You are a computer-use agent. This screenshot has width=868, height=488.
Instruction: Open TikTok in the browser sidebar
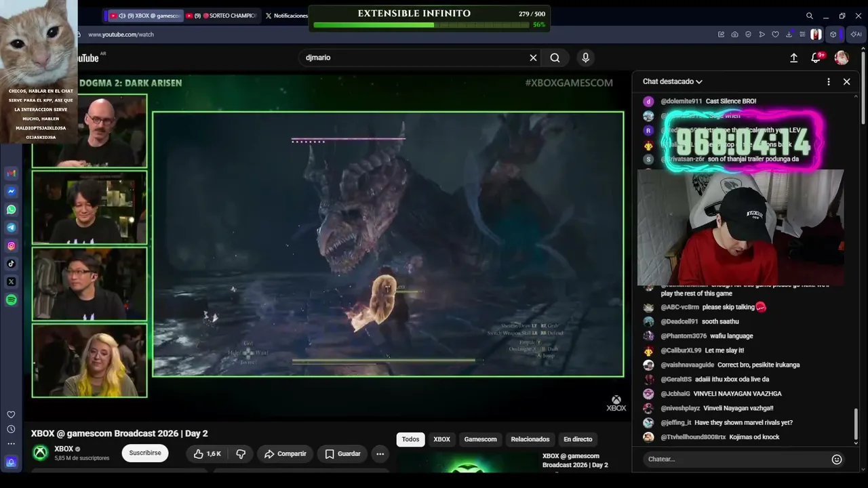point(11,264)
